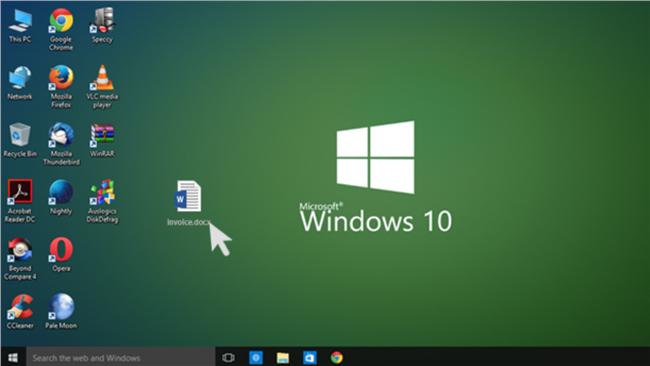650x366 pixels.
Task: Select the CCleaner desktop icon
Action: point(19,311)
